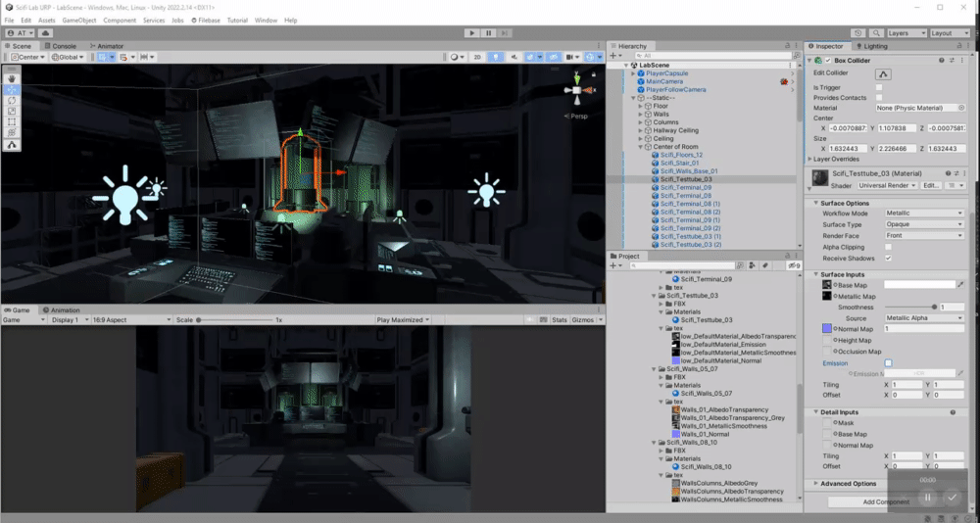Click the Scene orientation gizmo
This screenshot has width=980, height=523.
(x=577, y=90)
